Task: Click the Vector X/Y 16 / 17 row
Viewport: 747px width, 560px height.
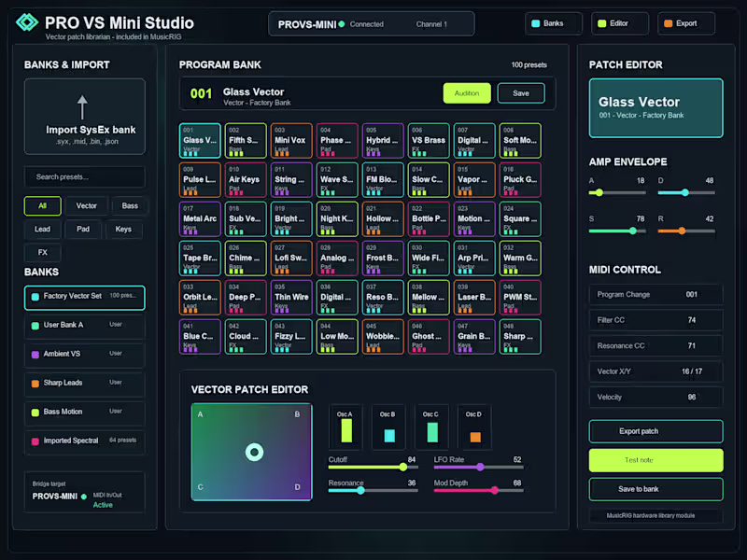Action: 655,371
